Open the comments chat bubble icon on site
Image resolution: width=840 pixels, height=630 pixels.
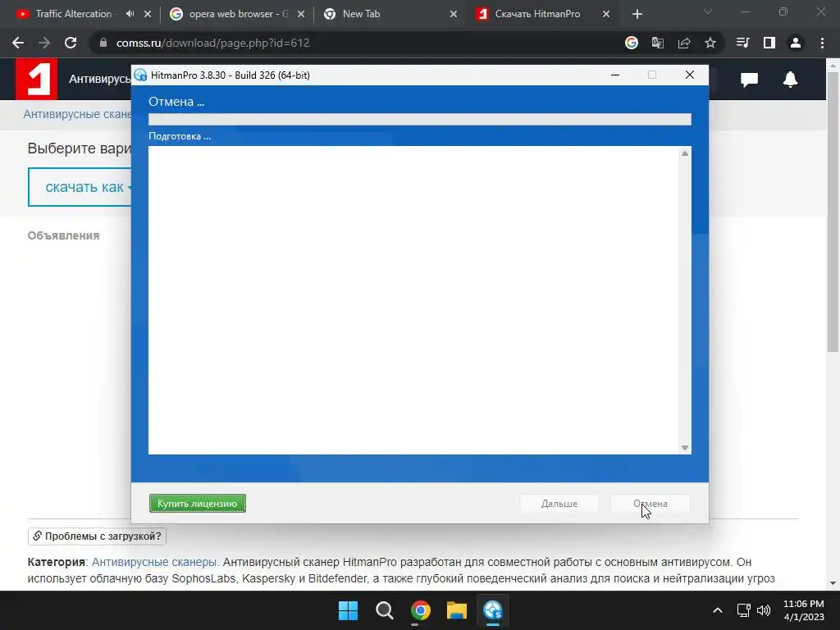pyautogui.click(x=749, y=80)
